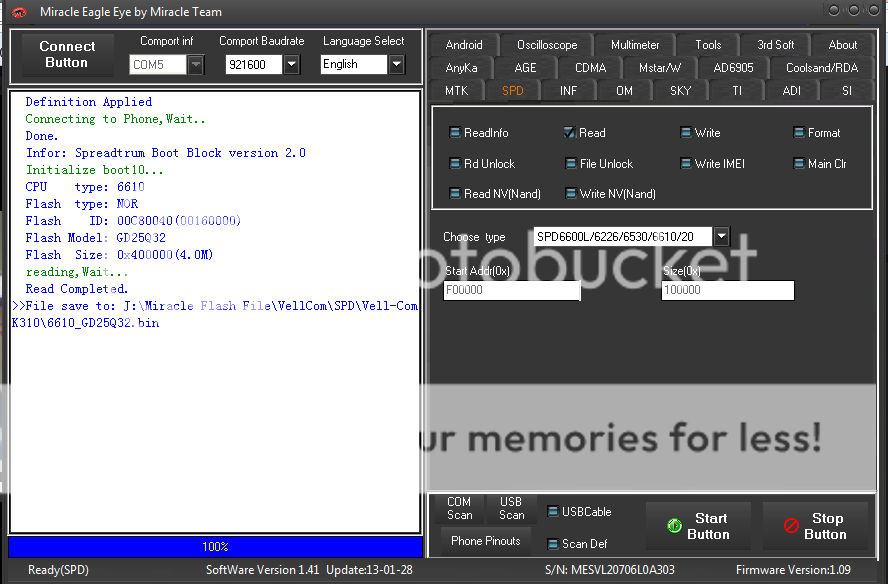
Task: Click the 'Ready(SPD)' status bar text
Action: tap(58, 570)
